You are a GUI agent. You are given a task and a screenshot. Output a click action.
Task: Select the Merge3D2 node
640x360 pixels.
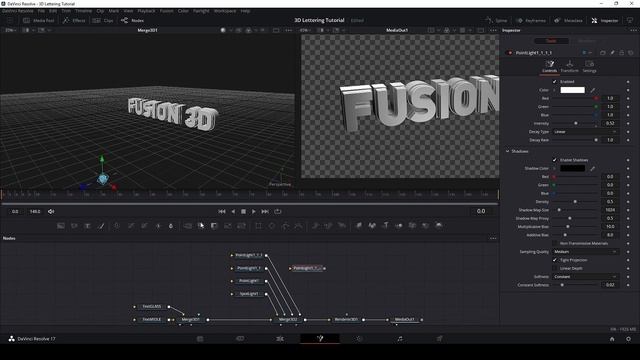pyautogui.click(x=288, y=320)
